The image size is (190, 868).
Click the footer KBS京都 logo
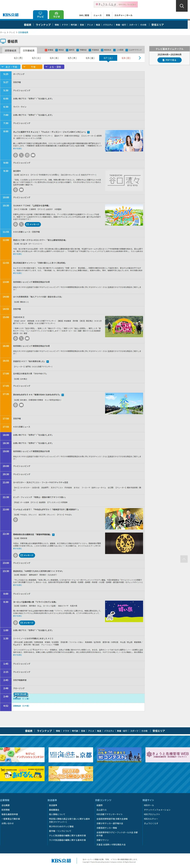(x=61, y=861)
